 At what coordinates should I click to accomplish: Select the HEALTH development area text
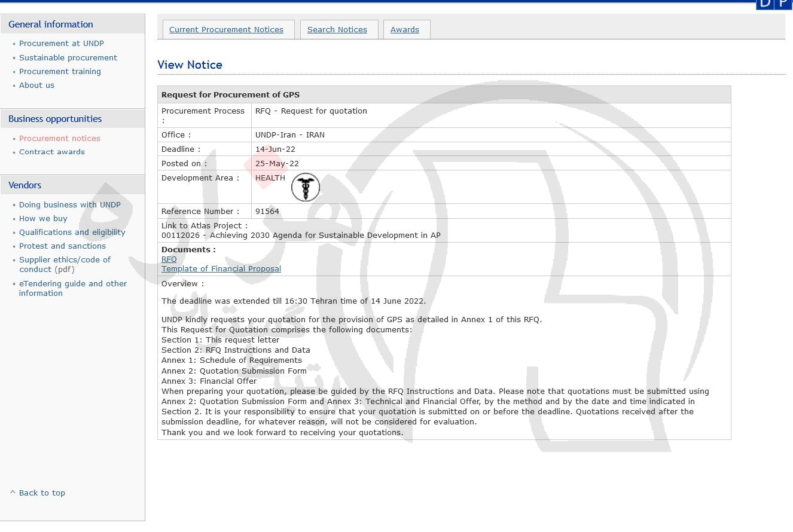270,178
